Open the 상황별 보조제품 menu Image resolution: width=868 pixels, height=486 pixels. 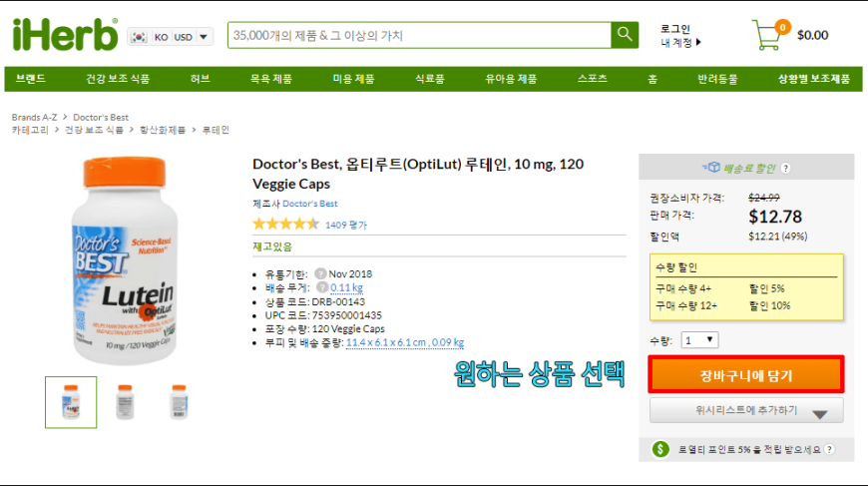[x=814, y=79]
